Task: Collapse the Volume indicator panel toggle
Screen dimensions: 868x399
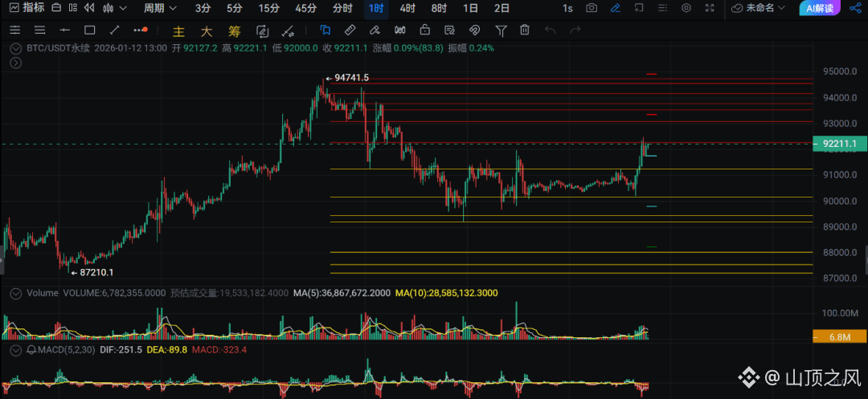Action: pyautogui.click(x=15, y=293)
